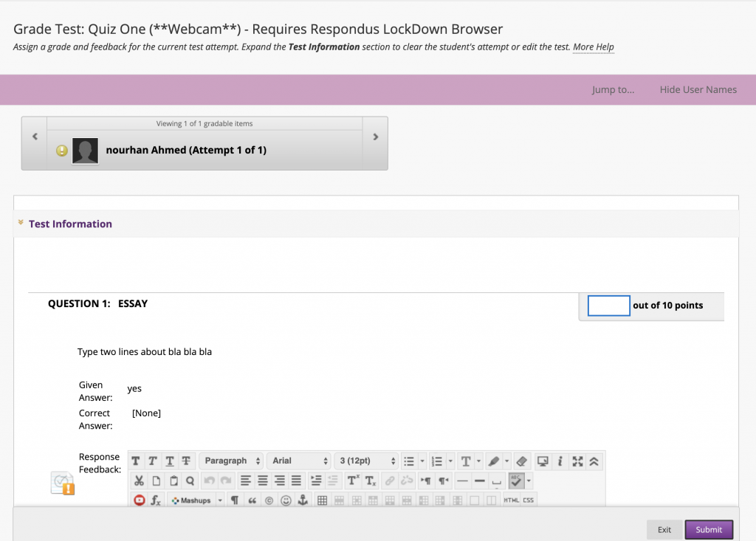Click Hide User Names
Viewport: 756px width, 541px height.
point(697,89)
